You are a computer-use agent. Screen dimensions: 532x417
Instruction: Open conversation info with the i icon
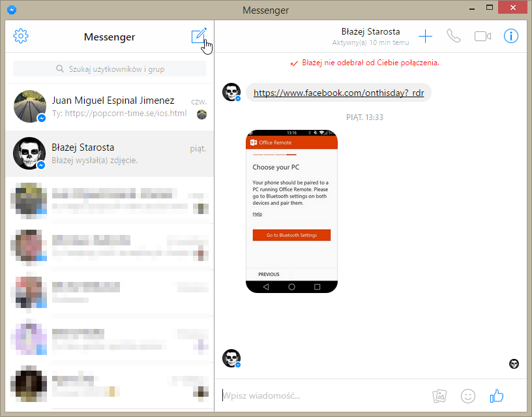pos(511,36)
